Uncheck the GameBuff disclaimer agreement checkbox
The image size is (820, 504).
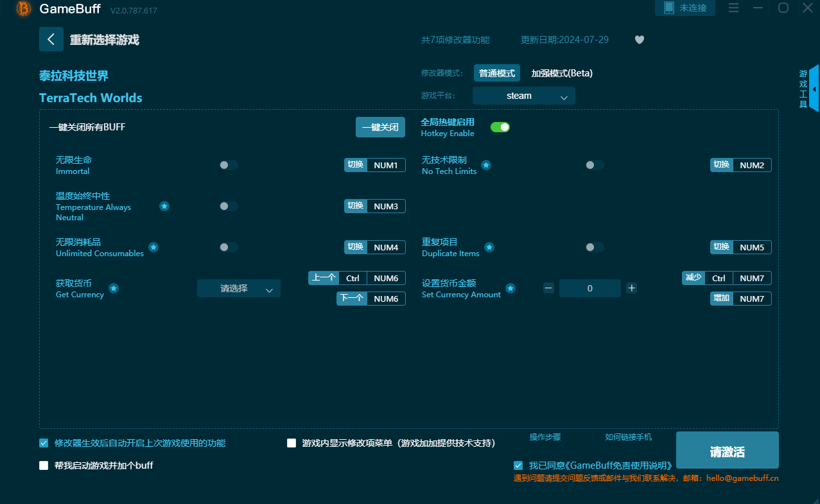coord(518,465)
